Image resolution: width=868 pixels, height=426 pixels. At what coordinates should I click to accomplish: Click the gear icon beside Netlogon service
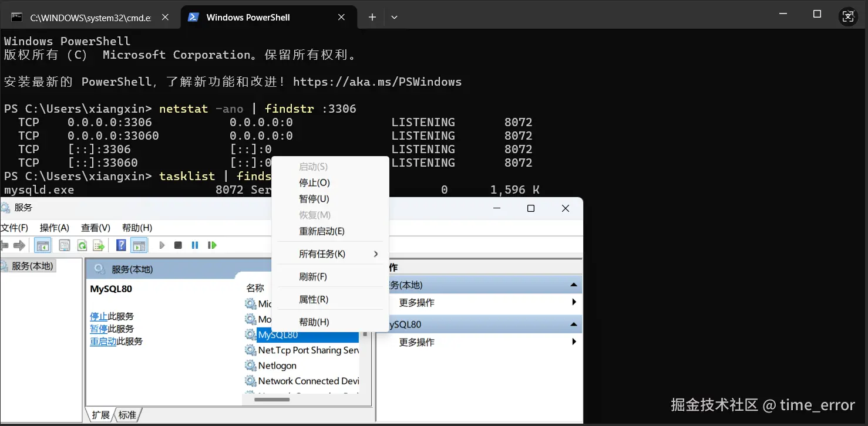251,366
